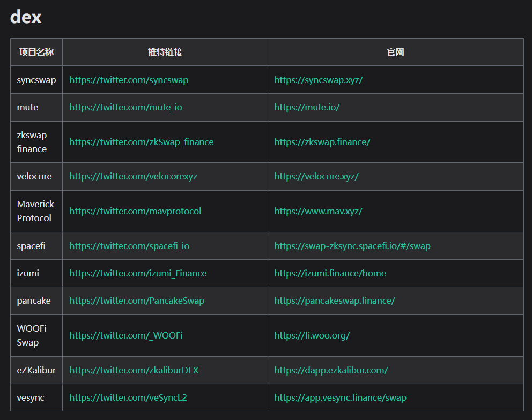Select the 'eZKalibur' project name cell
532x420 pixels.
pyautogui.click(x=36, y=371)
